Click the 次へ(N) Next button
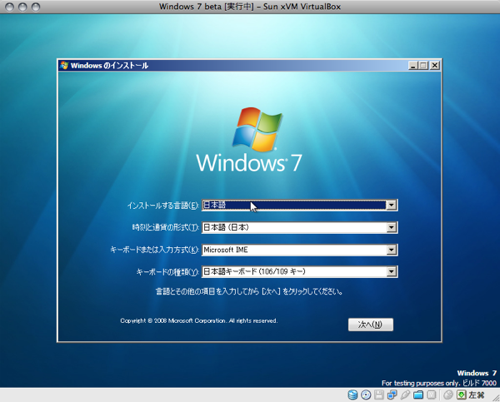The height and width of the screenshot is (402, 500). pyautogui.click(x=371, y=324)
